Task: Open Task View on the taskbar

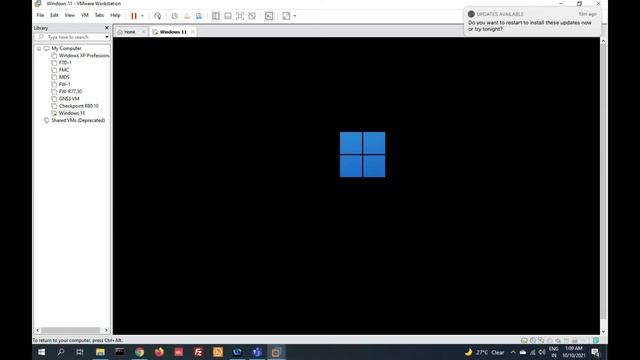Action: click(x=80, y=352)
